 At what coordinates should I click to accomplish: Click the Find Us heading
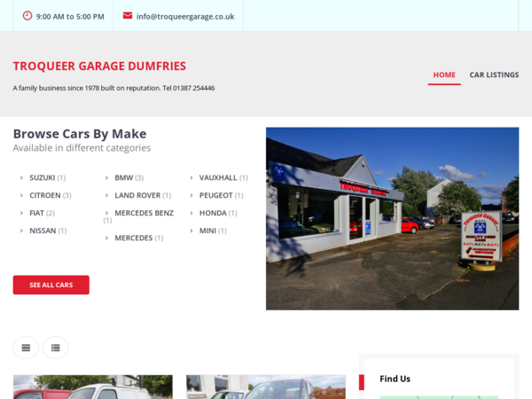pyautogui.click(x=395, y=379)
